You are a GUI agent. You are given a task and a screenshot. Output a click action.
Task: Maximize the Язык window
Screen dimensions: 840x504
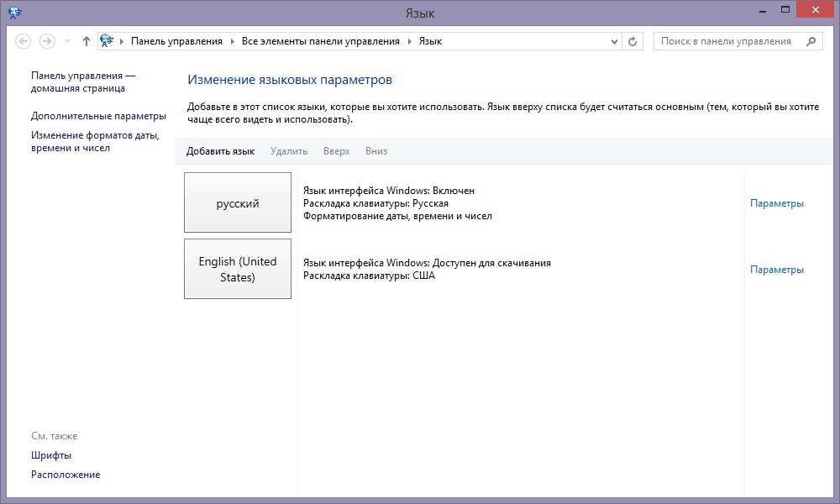click(x=785, y=10)
